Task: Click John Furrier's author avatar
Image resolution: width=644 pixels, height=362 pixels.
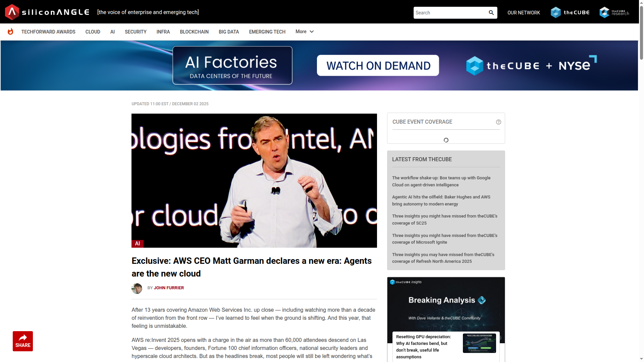Action: pos(137,288)
